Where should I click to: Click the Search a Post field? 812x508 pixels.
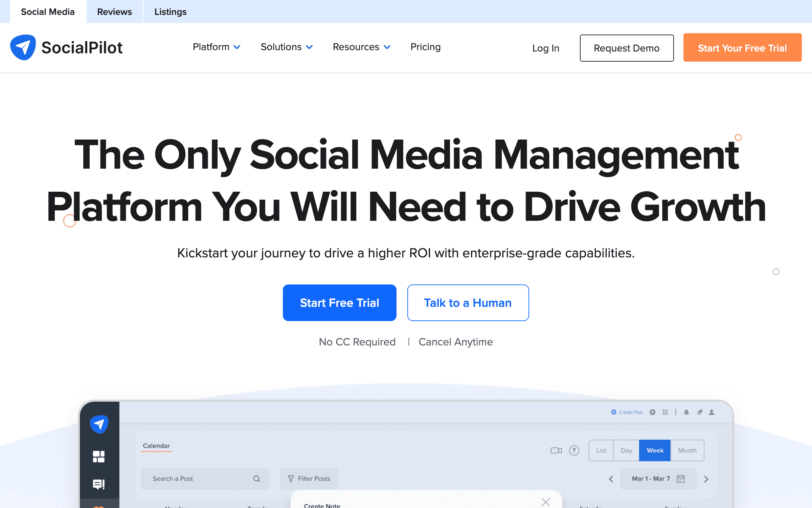205,479
